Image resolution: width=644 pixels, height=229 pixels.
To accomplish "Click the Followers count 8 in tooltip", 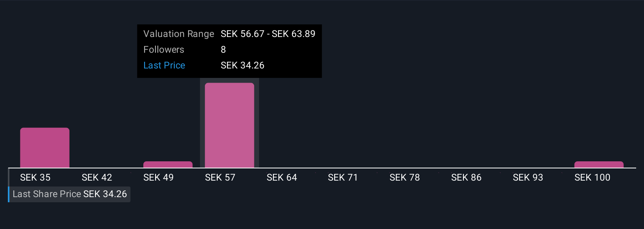I will 223,50.
